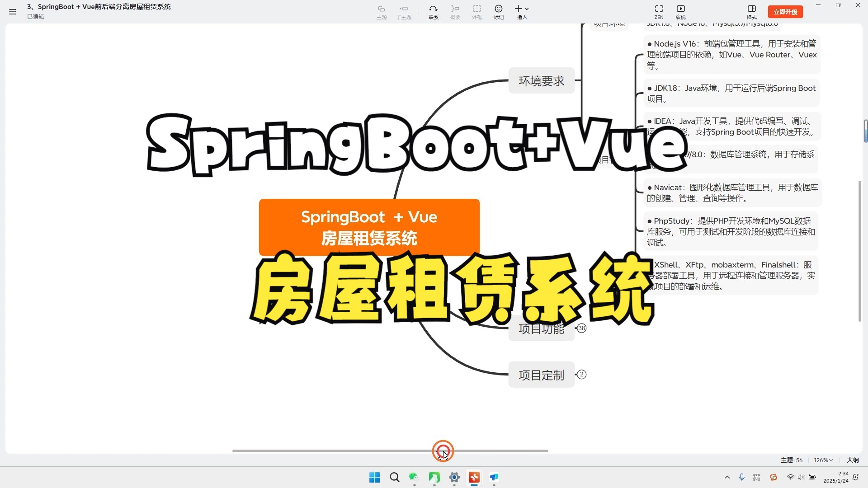Viewport: 868px width, 488px height.
Task: Open the green app beside WeChat
Action: coord(434,478)
